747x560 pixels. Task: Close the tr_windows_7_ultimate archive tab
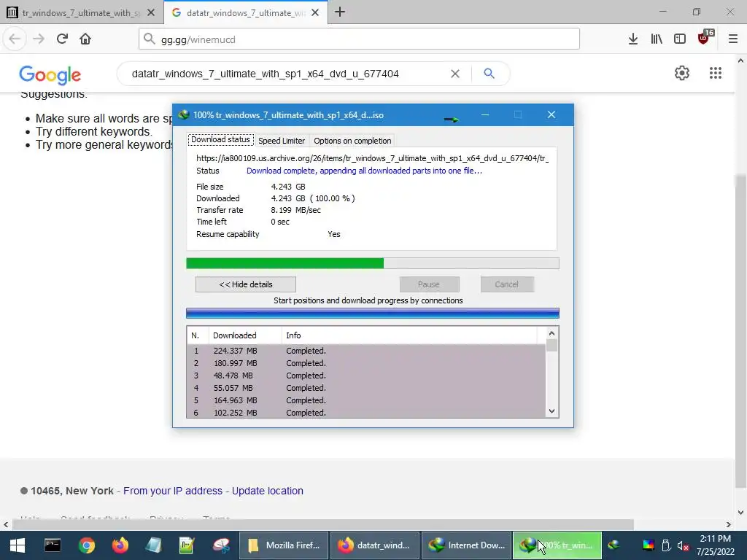pos(151,13)
